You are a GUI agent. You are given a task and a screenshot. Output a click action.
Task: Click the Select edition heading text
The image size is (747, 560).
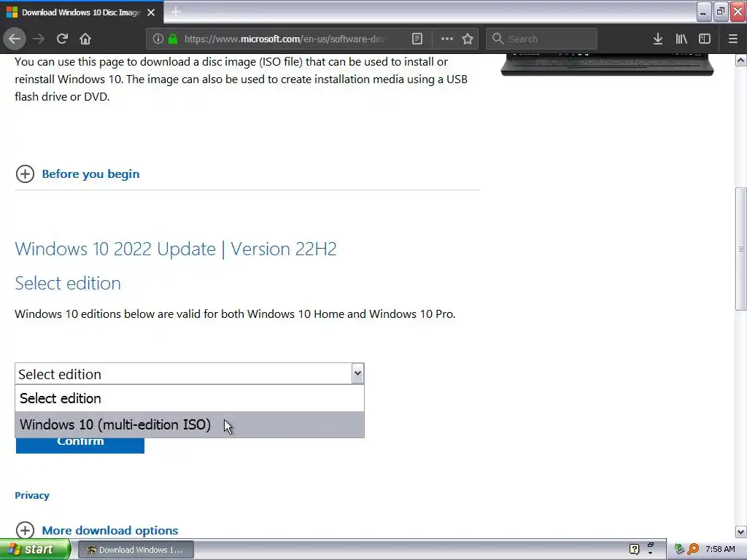pos(68,284)
